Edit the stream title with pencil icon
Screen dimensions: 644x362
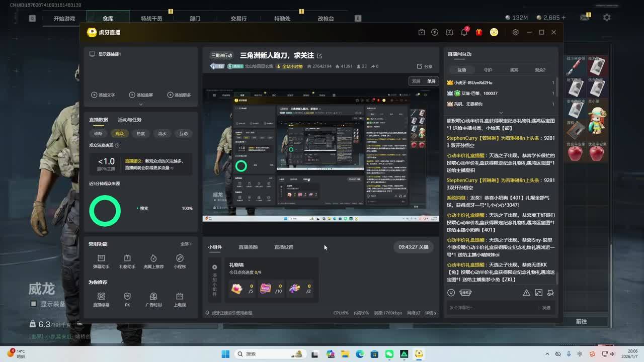coord(319,56)
